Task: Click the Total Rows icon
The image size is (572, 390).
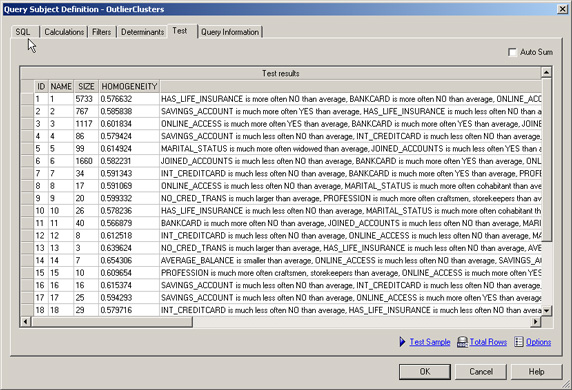Action: (x=462, y=342)
